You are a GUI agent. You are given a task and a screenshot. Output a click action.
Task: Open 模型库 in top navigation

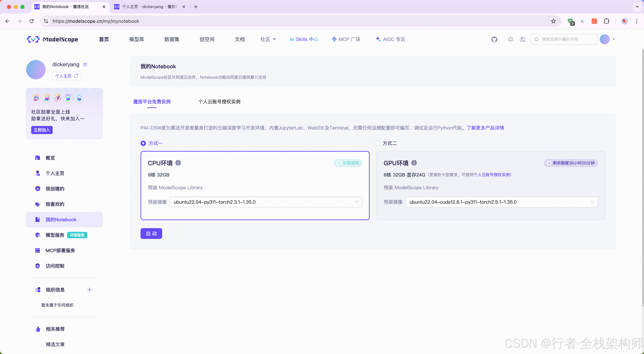point(137,39)
